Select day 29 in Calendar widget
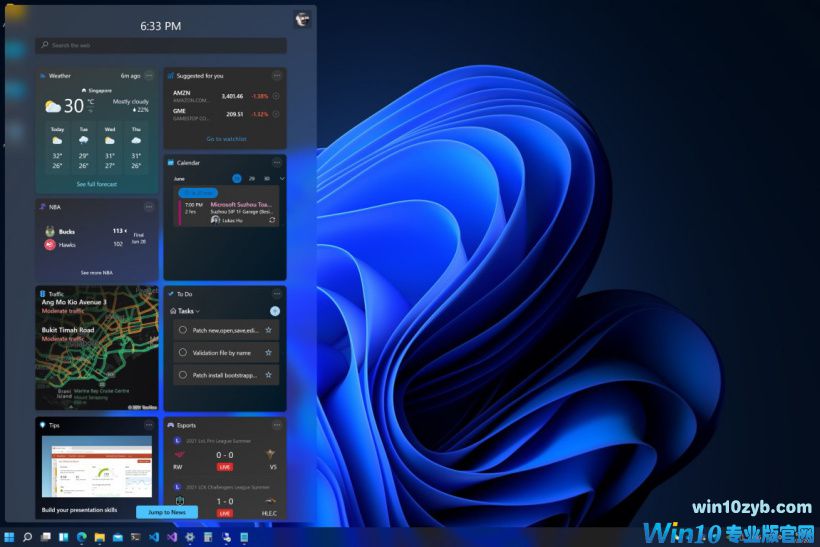 [x=252, y=178]
